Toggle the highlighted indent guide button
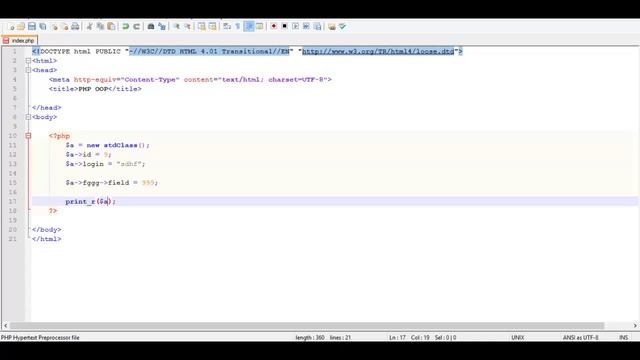Screen dimensions: 640x360 click(x=249, y=27)
